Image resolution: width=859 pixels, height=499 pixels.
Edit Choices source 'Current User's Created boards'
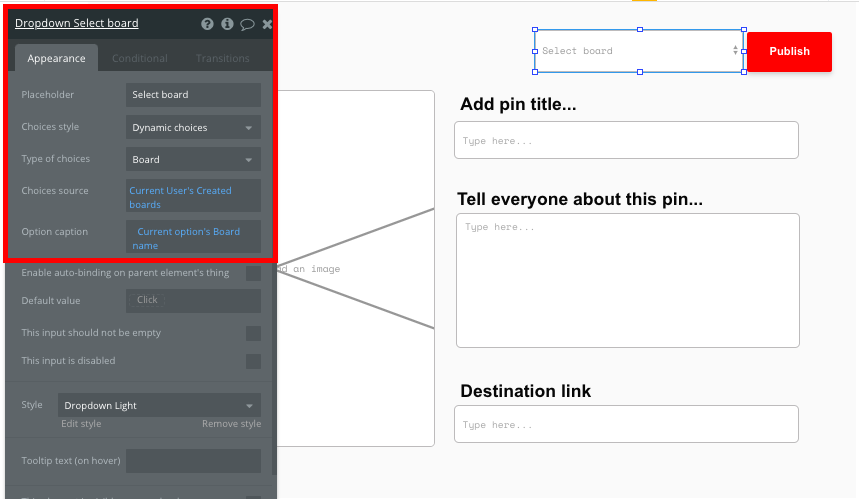point(193,196)
